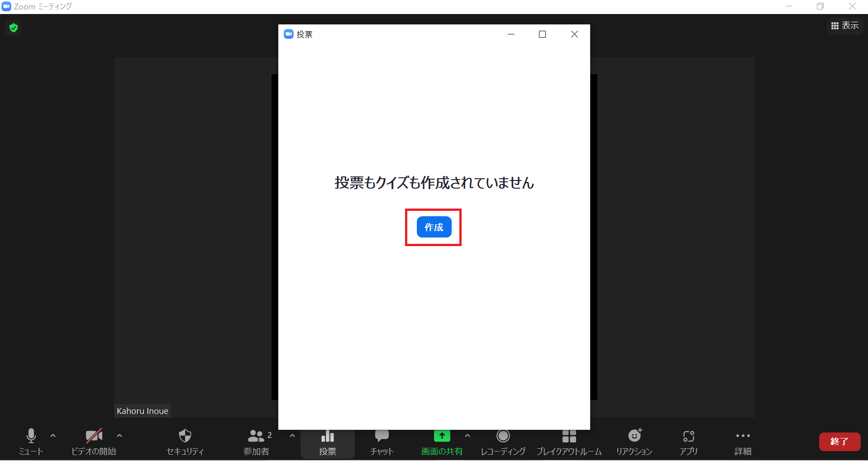868x461 pixels.
Task: Open the セキュリティ shield icon
Action: 185,441
